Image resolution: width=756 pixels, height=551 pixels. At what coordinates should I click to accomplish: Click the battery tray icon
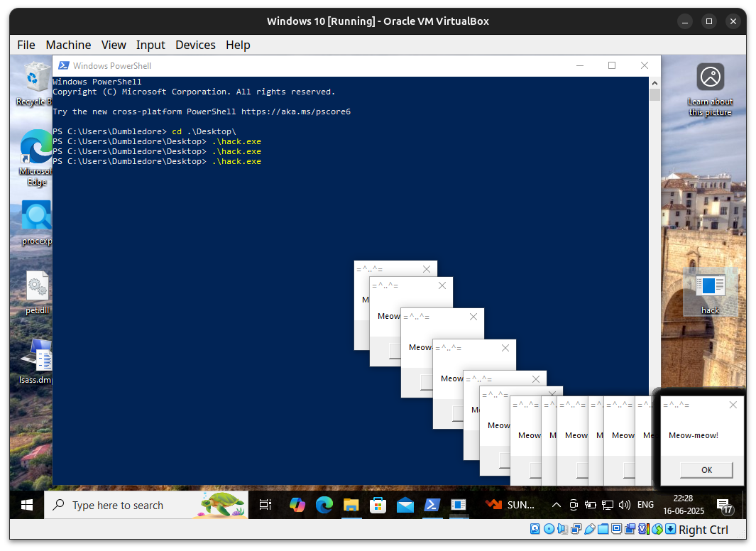[x=590, y=505]
